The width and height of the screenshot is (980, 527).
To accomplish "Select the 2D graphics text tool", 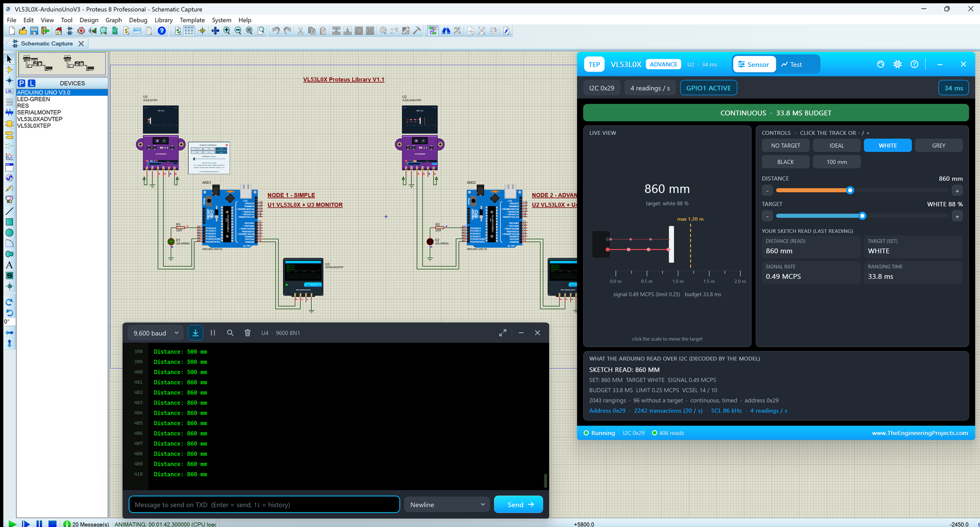I will click(x=9, y=265).
